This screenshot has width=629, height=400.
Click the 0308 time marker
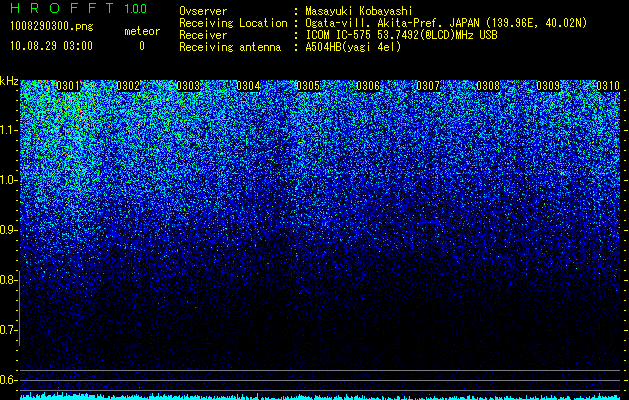coord(488,86)
